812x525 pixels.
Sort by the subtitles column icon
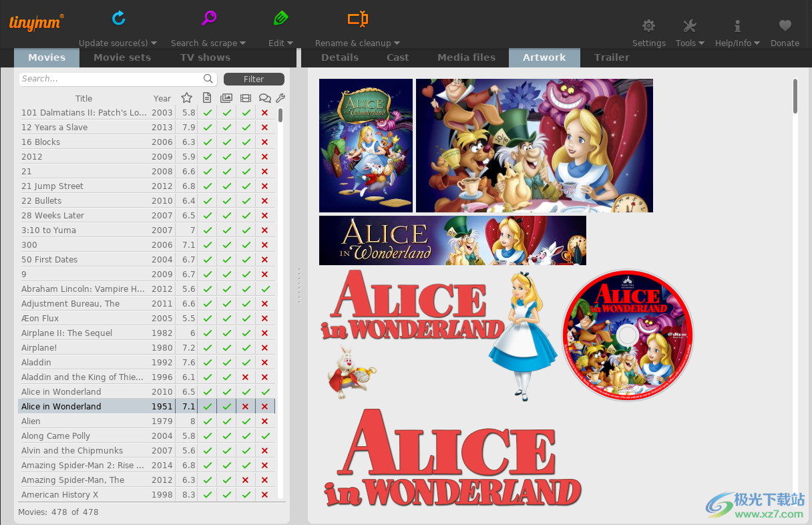[265, 98]
